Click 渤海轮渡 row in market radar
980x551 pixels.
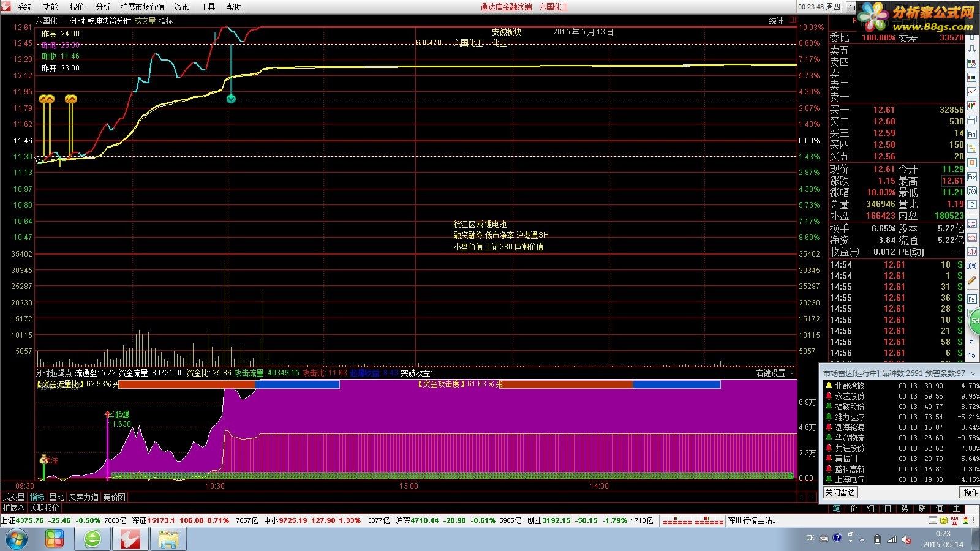click(901, 427)
